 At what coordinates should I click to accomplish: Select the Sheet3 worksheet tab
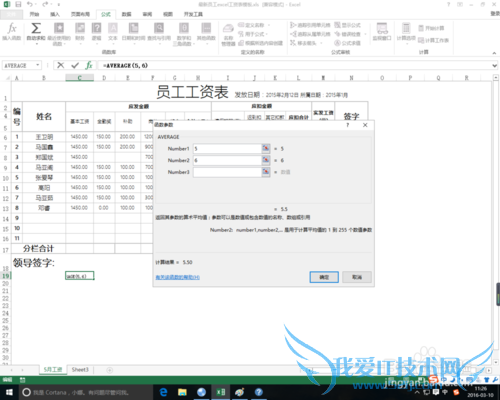tap(80, 369)
